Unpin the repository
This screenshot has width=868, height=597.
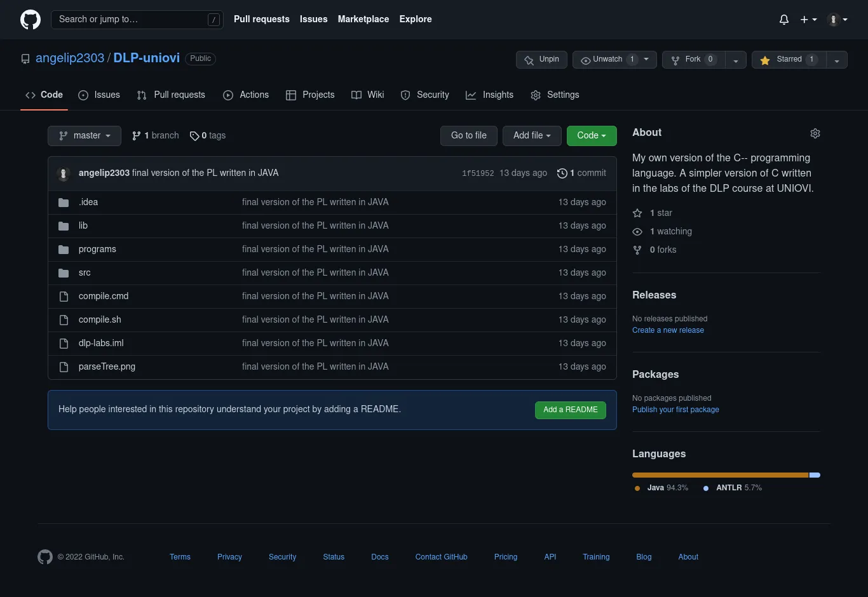542,60
